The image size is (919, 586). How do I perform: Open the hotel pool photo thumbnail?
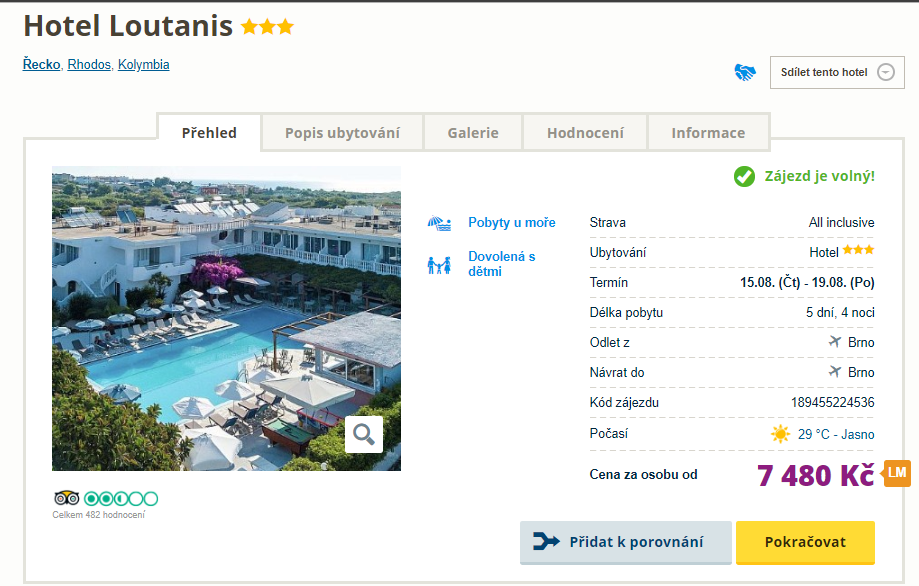[x=226, y=318]
